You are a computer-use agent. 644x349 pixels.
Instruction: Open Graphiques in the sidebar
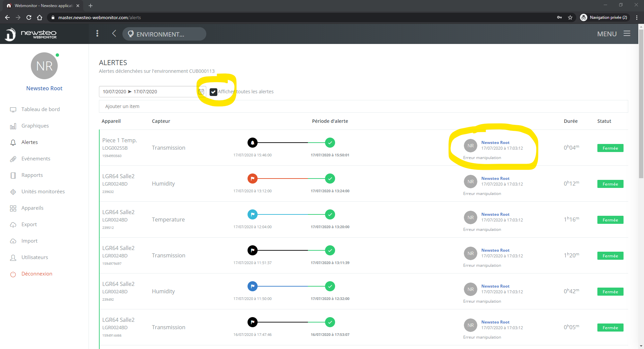[35, 126]
